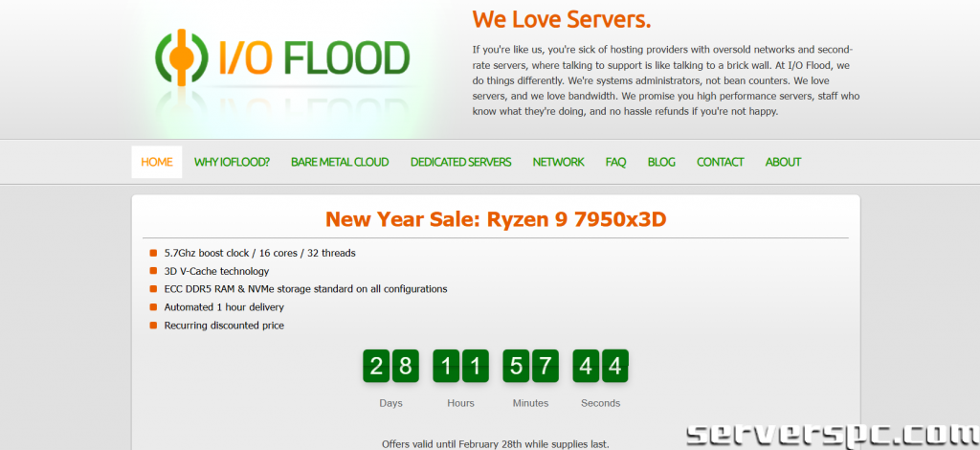This screenshot has height=450, width=980.
Task: Open the Network page
Action: [x=558, y=162]
